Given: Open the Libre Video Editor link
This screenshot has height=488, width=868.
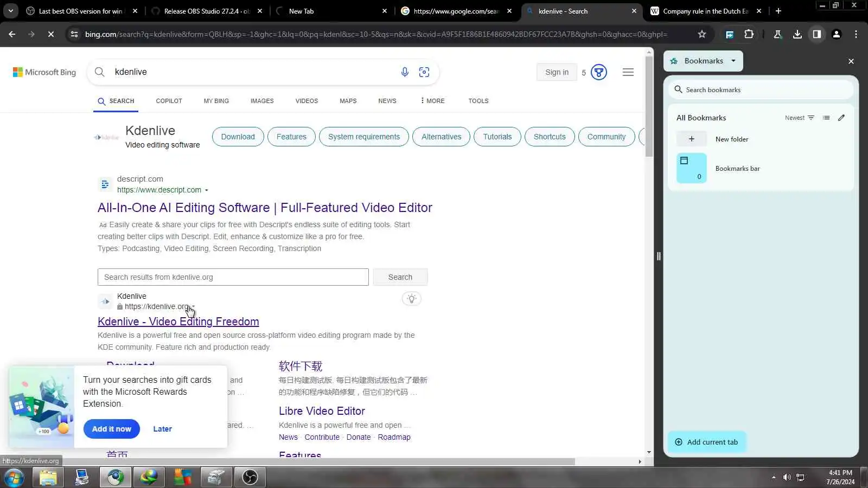Looking at the screenshot, I should tap(322, 411).
